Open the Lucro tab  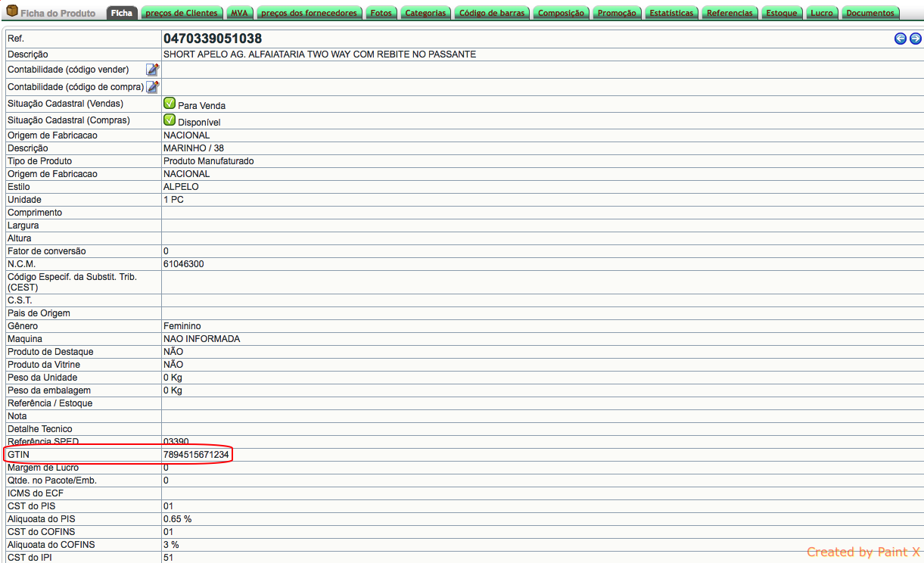[x=822, y=13]
